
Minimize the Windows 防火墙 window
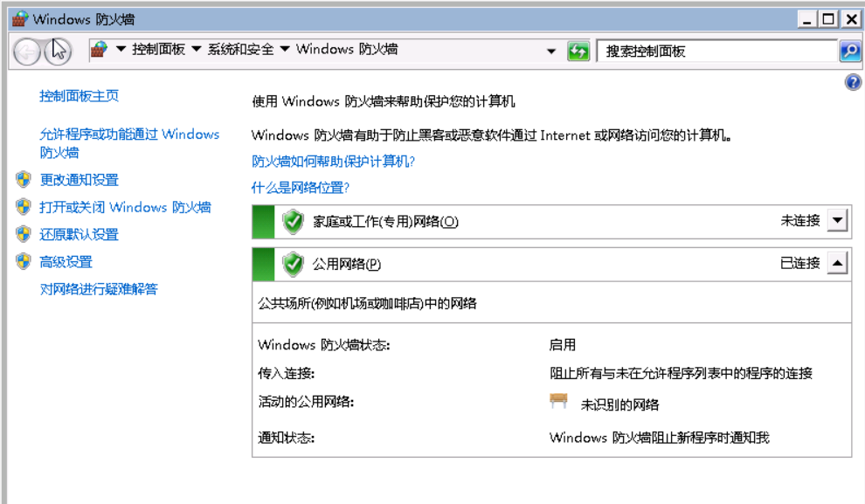pyautogui.click(x=807, y=19)
